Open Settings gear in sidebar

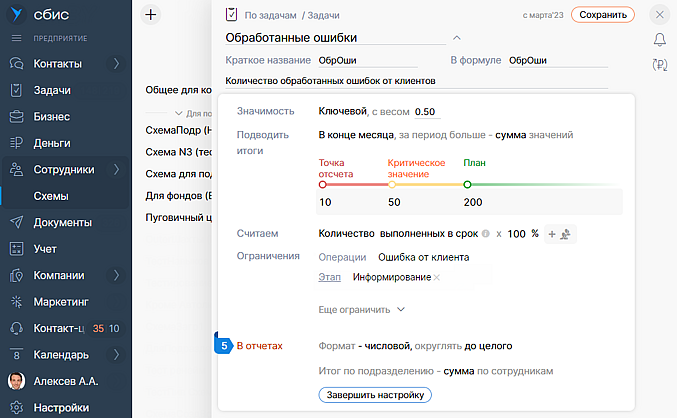pyautogui.click(x=16, y=407)
